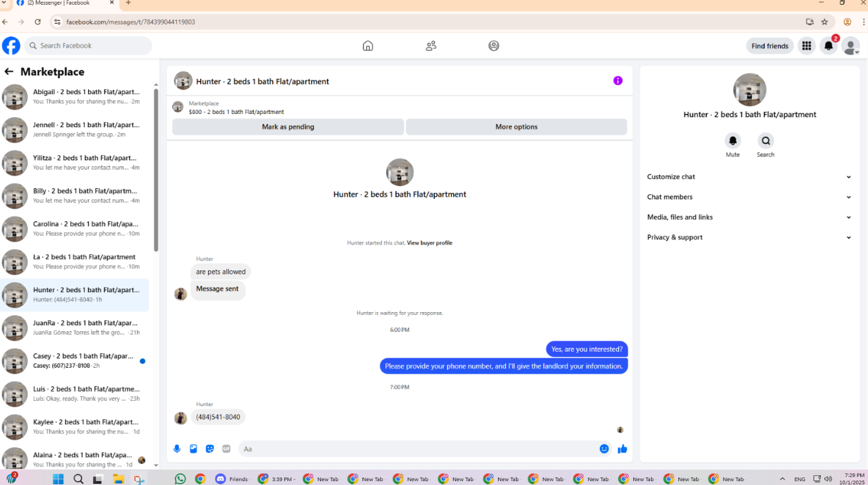Expand the Privacy & support section
This screenshot has height=485, width=868.
click(749, 237)
